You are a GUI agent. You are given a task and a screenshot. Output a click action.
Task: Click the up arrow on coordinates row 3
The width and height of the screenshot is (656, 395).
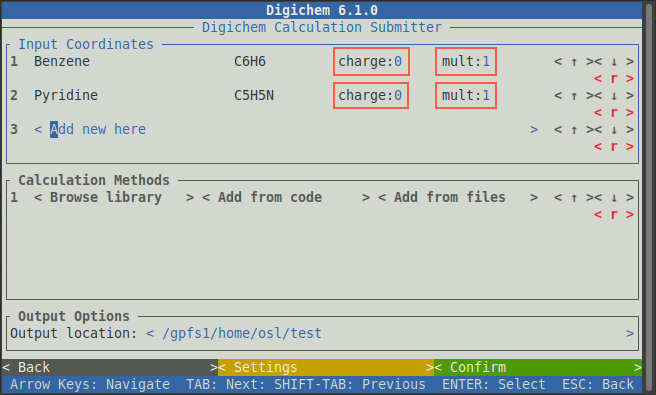tap(574, 130)
